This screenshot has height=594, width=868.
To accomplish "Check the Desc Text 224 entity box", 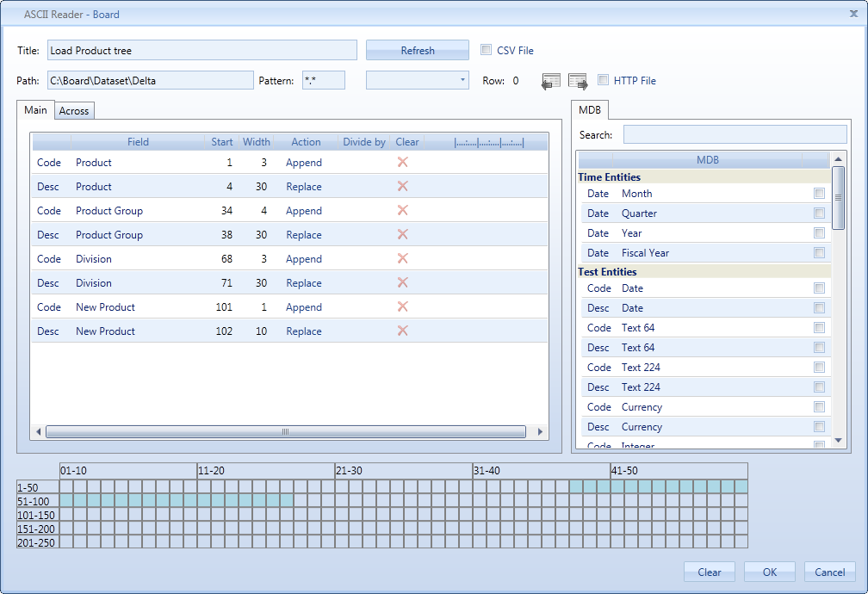I will pos(819,387).
